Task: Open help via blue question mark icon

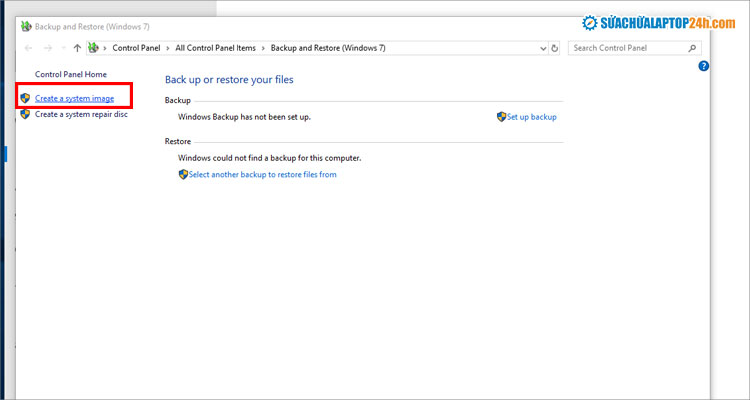Action: pos(703,66)
